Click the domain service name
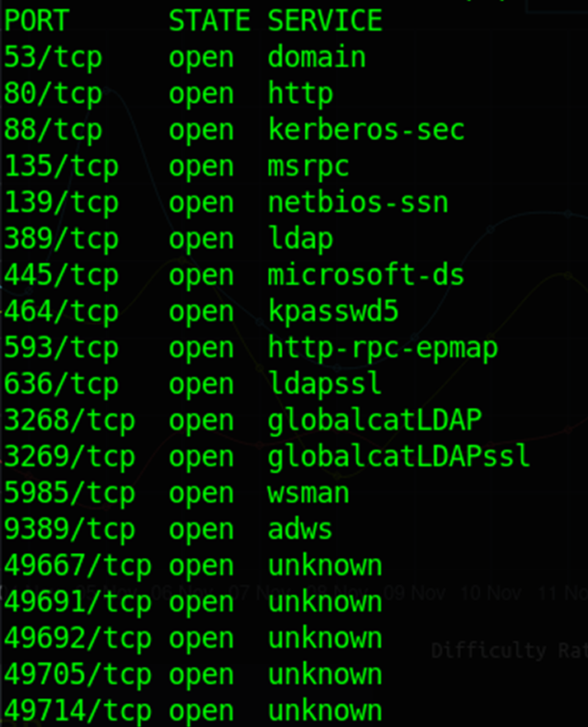 tap(317, 58)
